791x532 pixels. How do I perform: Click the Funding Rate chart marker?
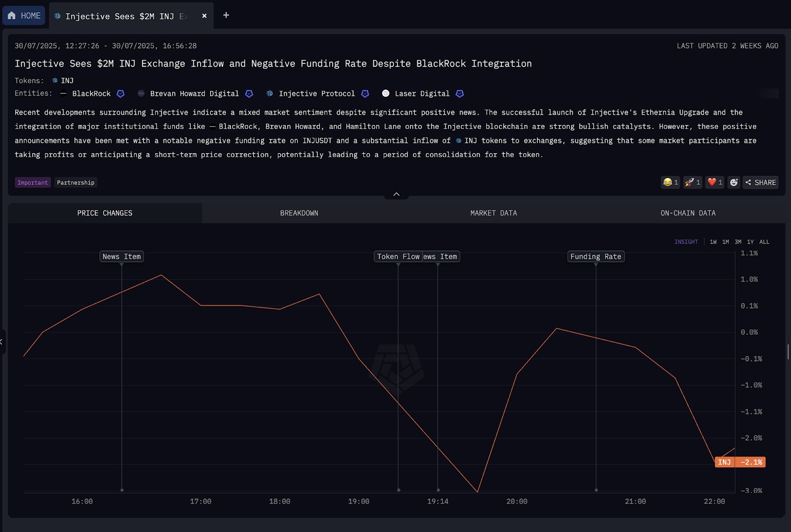point(596,256)
